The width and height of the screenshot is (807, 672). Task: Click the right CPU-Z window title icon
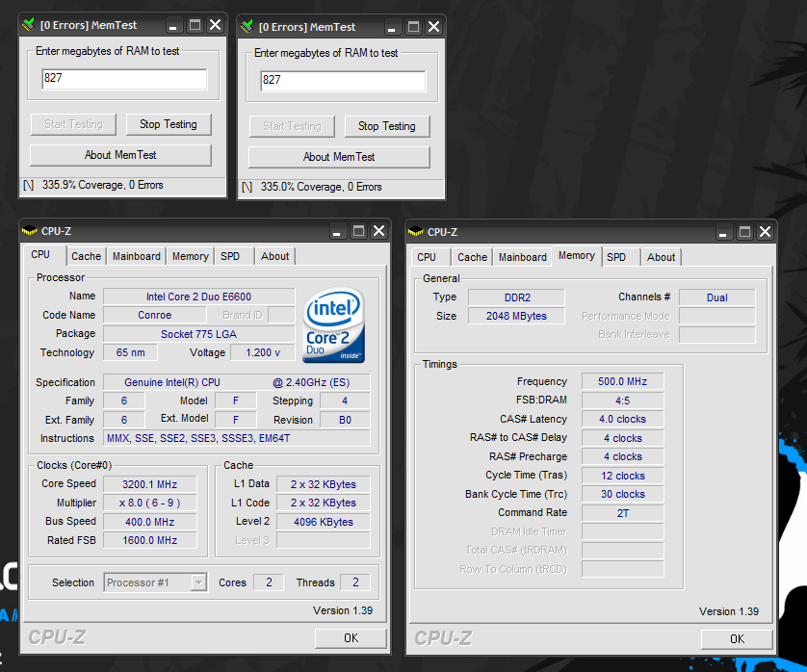point(416,232)
